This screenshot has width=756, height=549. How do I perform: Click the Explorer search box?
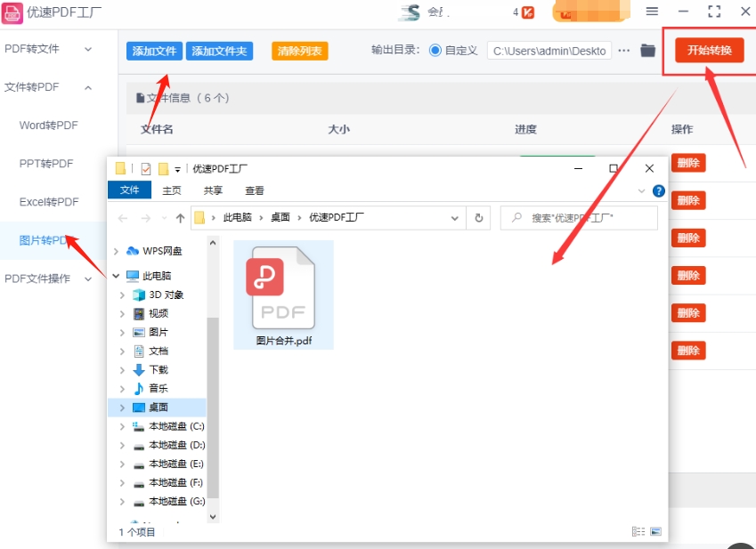579,218
